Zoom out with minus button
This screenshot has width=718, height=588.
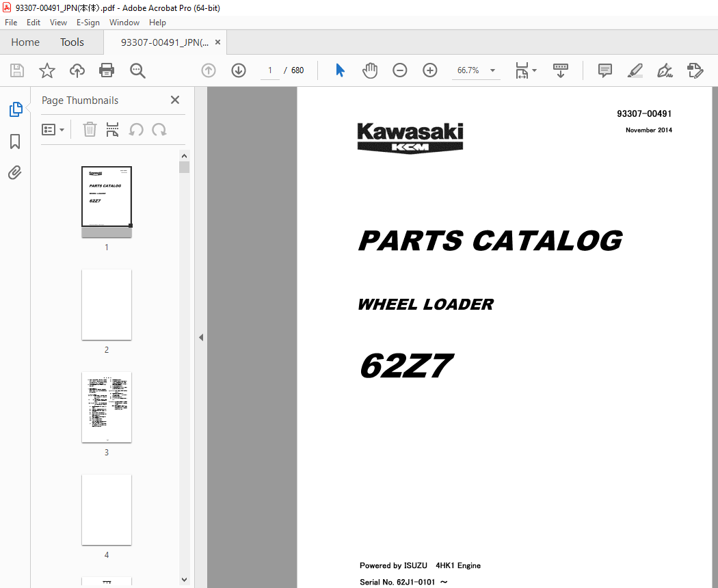[x=400, y=70]
